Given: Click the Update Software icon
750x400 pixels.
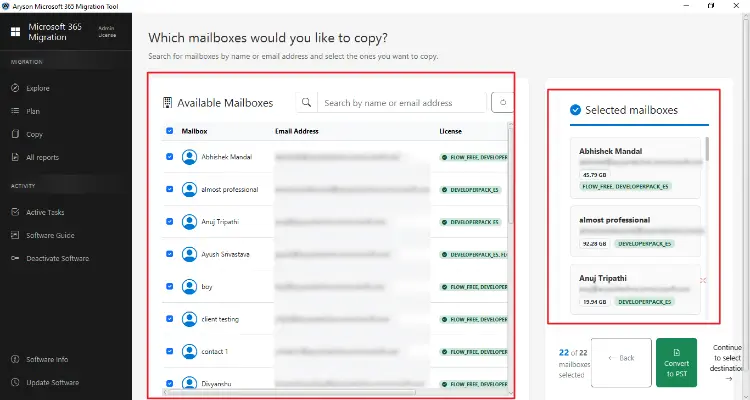Looking at the screenshot, I should [x=15, y=382].
